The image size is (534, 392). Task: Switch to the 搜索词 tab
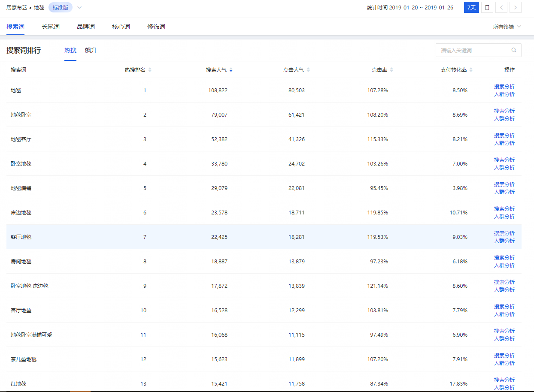tap(15, 27)
